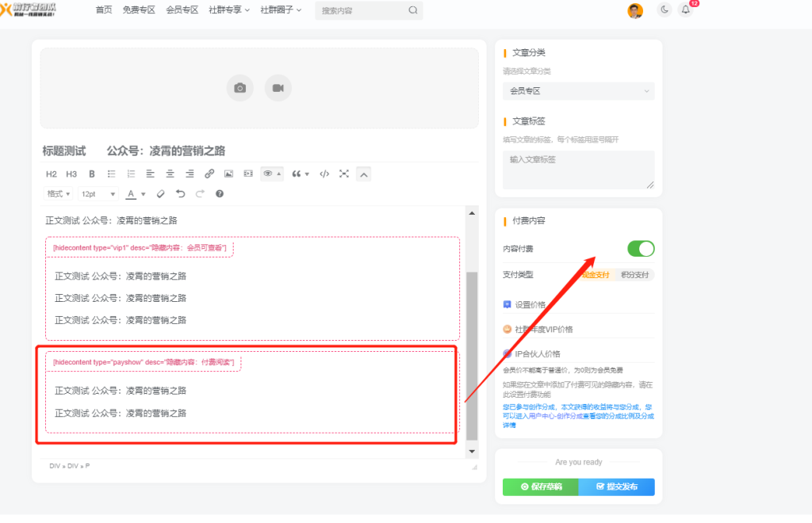Select the insert link icon
Image resolution: width=812 pixels, height=523 pixels.
coord(209,174)
